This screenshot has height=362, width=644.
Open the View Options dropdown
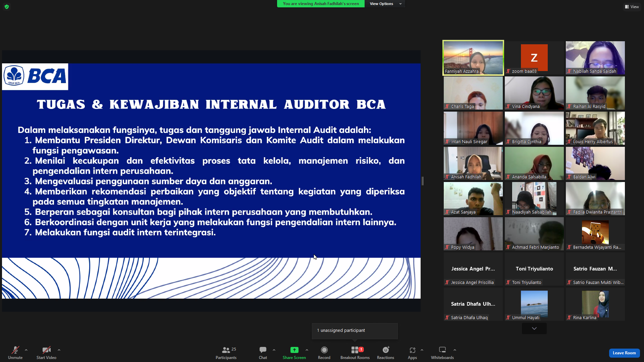click(385, 4)
